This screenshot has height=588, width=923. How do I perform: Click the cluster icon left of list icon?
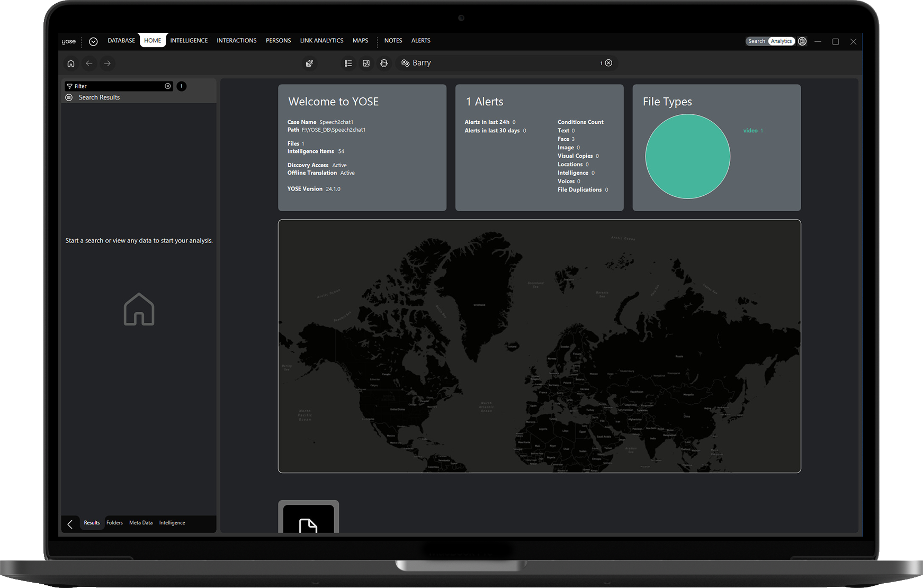click(x=309, y=64)
